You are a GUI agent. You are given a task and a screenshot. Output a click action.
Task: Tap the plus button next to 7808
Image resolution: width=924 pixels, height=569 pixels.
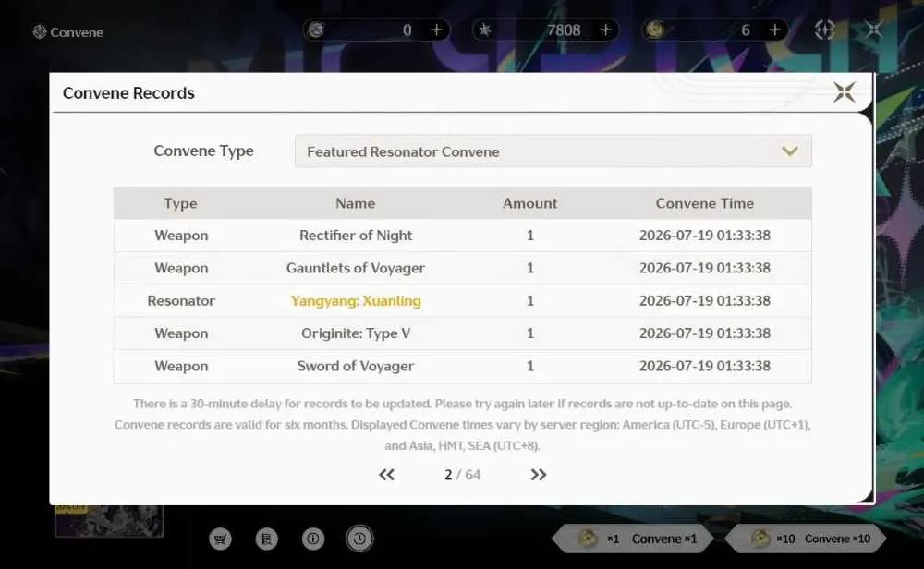tap(606, 30)
